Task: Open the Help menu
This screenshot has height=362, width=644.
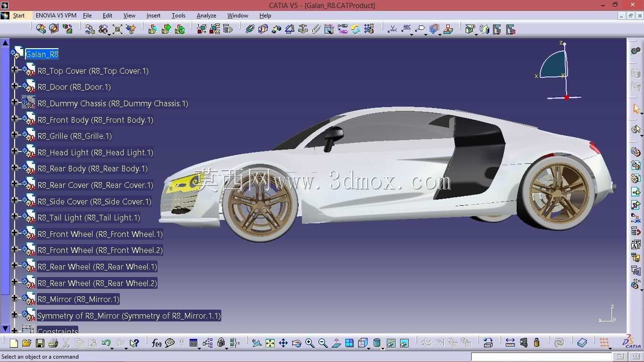Action: tap(265, 16)
